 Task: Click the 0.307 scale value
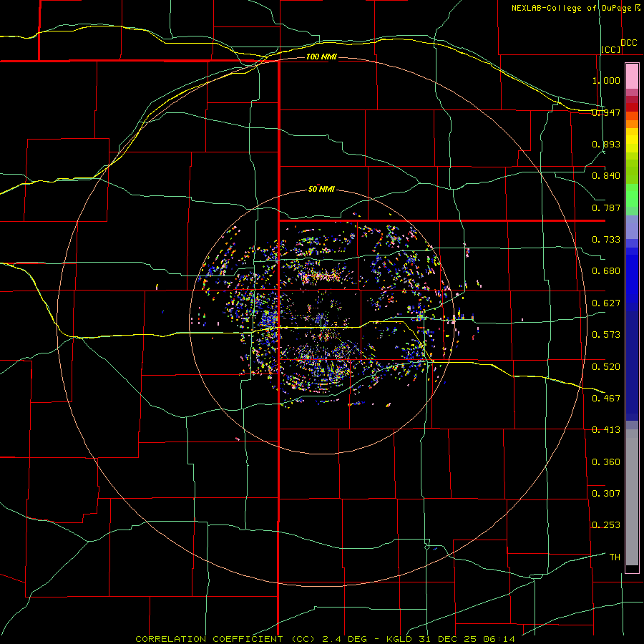pyautogui.click(x=606, y=494)
